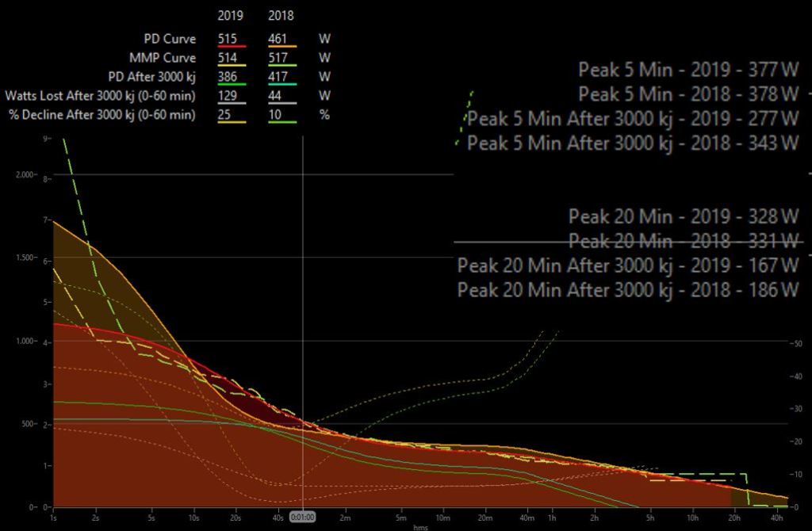Click the 129 watts lost value
The width and height of the screenshot is (812, 531).
pos(230,95)
